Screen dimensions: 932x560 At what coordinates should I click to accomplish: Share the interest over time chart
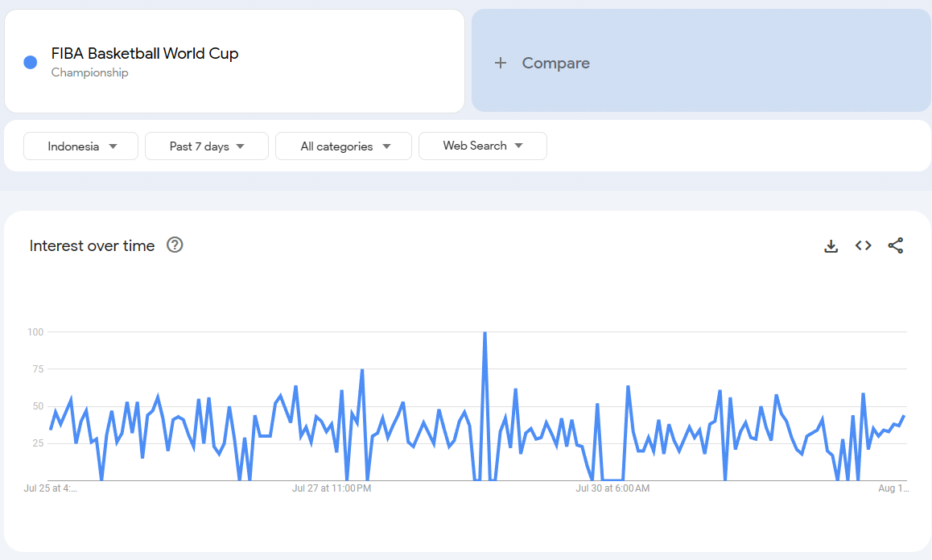tap(896, 245)
